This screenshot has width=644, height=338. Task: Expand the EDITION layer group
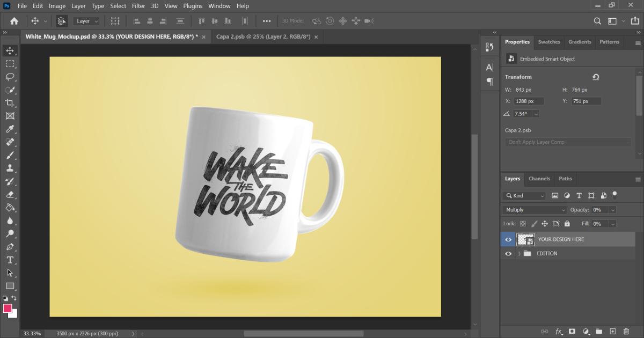519,254
